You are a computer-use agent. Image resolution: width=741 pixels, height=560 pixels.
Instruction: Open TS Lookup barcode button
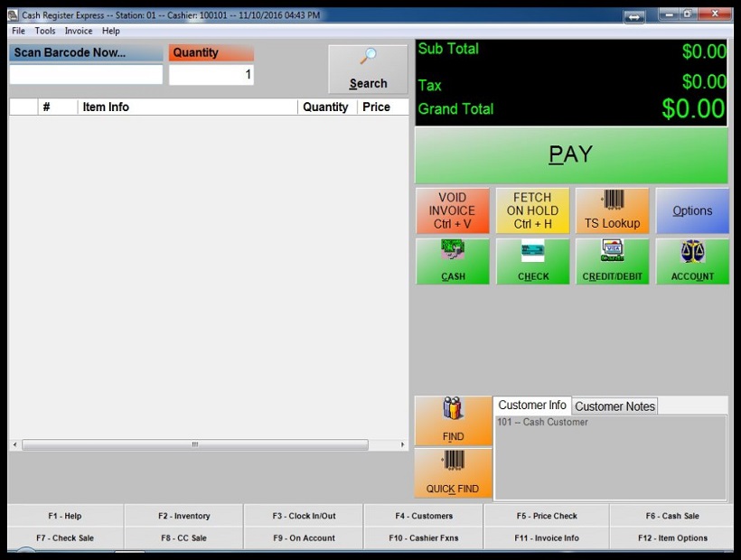point(612,210)
